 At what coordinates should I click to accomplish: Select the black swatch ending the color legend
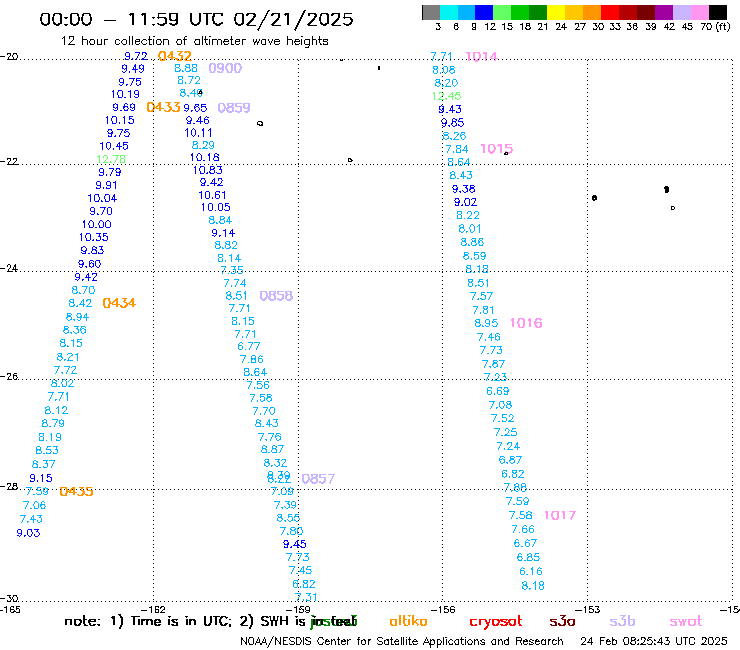click(718, 12)
